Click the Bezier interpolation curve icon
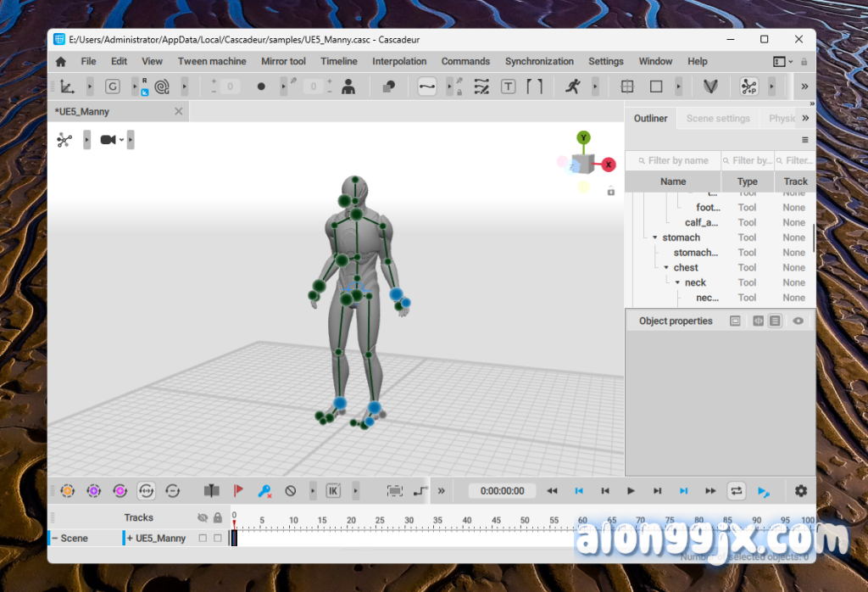This screenshot has width=868, height=592. point(426,87)
